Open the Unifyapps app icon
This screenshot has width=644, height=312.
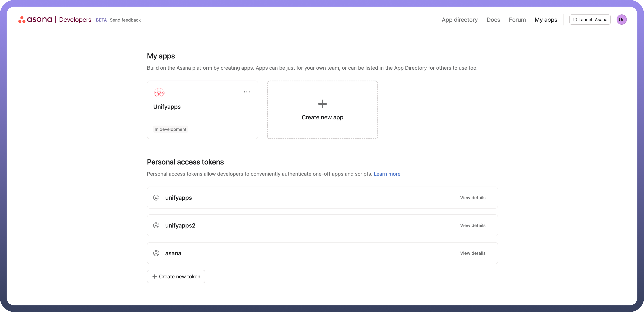click(x=159, y=92)
